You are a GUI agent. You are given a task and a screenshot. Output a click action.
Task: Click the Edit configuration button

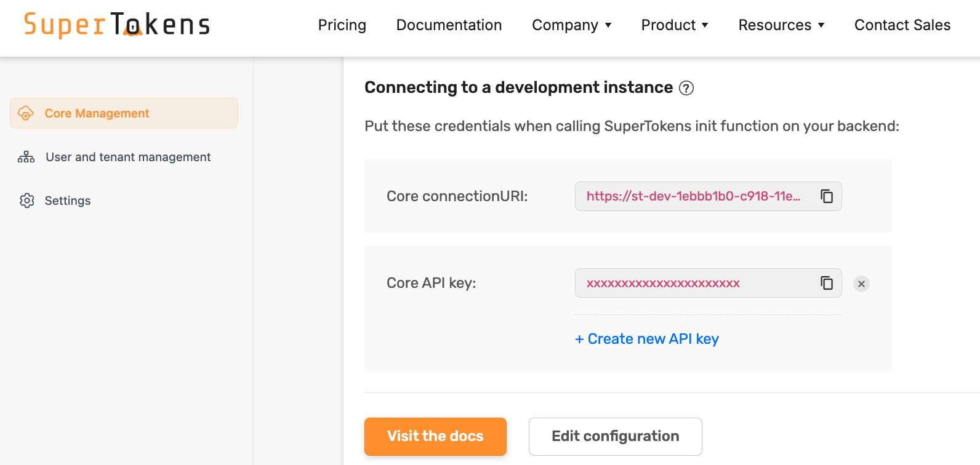tap(615, 436)
